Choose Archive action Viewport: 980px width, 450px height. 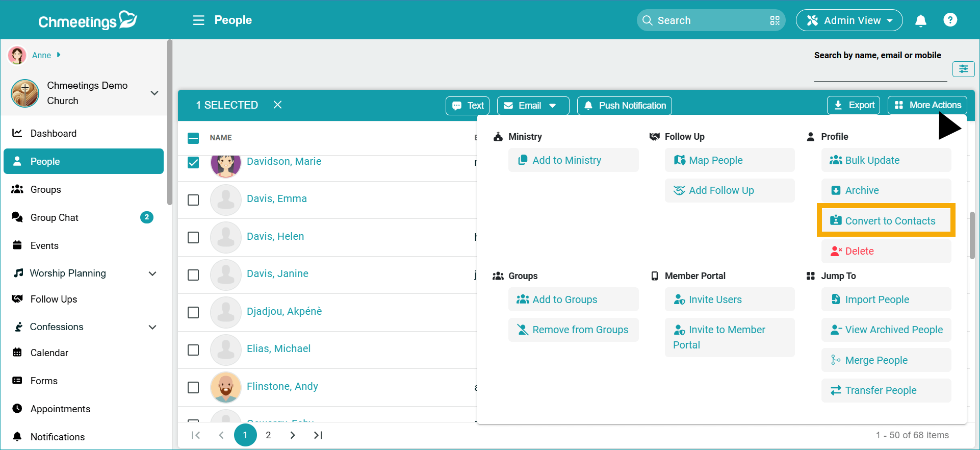[x=886, y=190]
